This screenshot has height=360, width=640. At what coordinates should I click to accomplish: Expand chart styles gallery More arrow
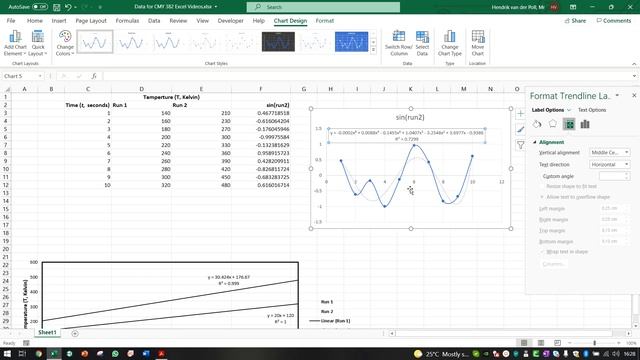[x=373, y=50]
